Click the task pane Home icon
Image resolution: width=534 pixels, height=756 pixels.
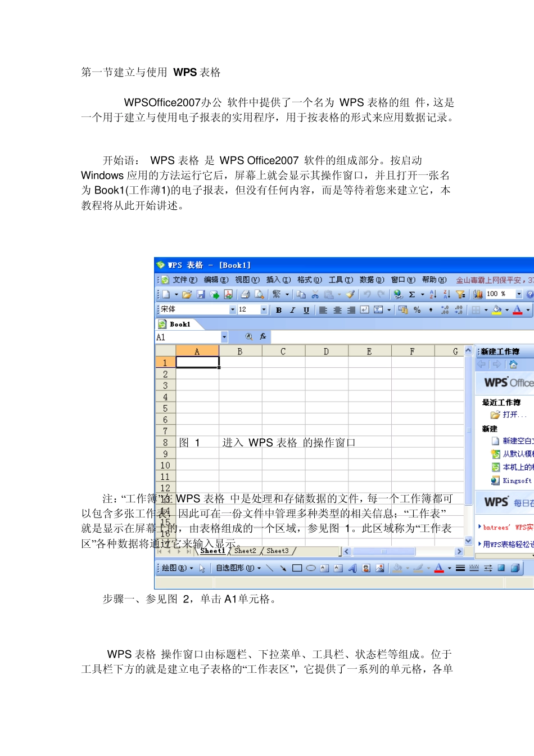(513, 364)
